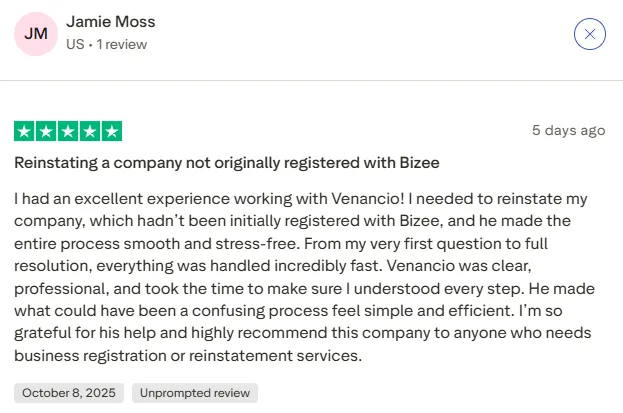This screenshot has width=623, height=413.
Task: Click the divider line below reviewer header
Action: (311, 80)
